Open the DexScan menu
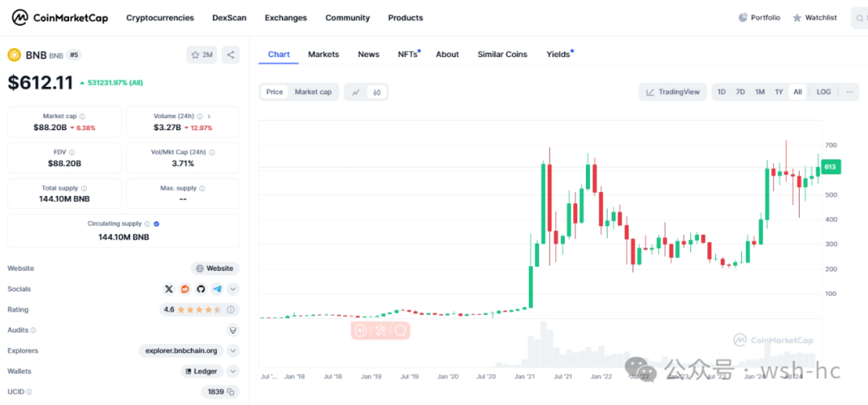This screenshot has width=868, height=405. (229, 18)
